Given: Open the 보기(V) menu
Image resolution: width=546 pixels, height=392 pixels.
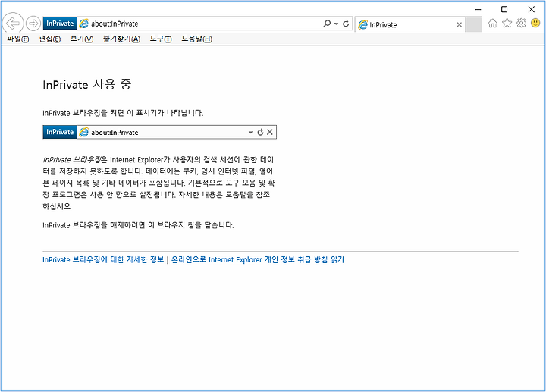Looking at the screenshot, I should tap(82, 39).
